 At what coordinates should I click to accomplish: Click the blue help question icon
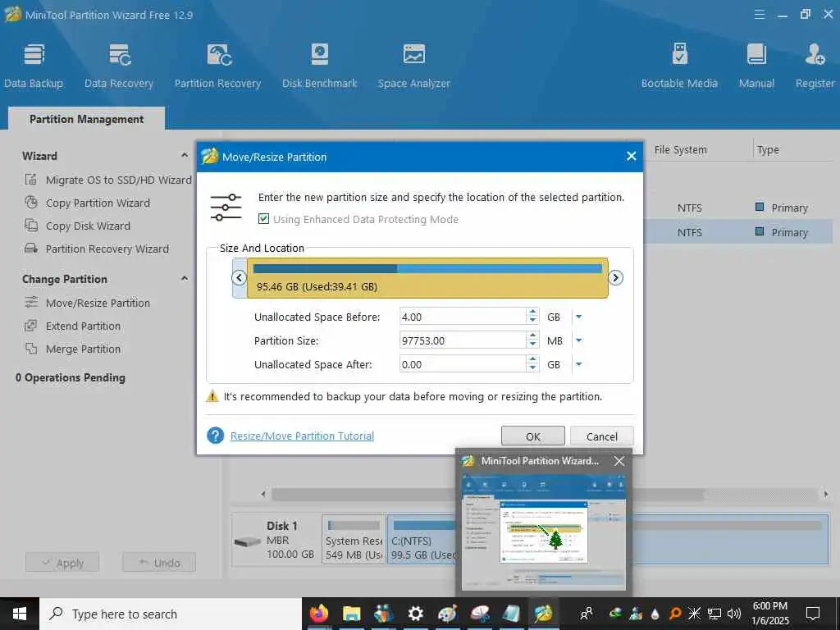tap(216, 436)
